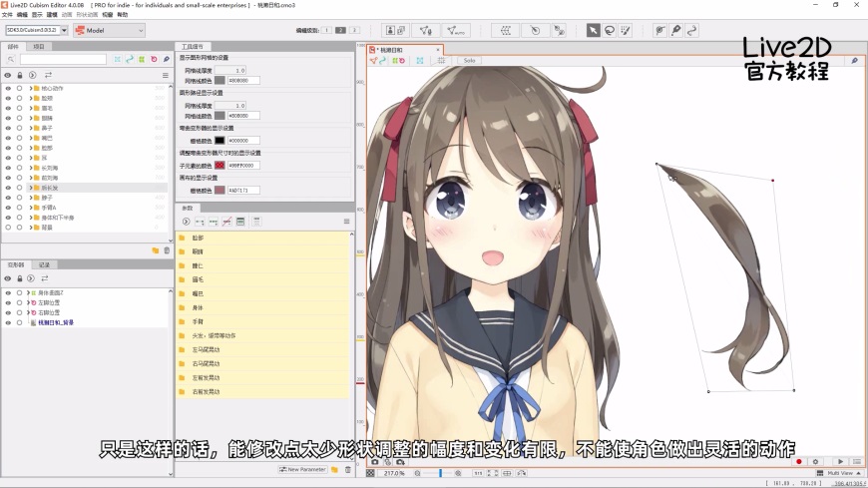Open the parameter panel hamburger menu
The width and height of the screenshot is (868, 488).
coord(346,221)
